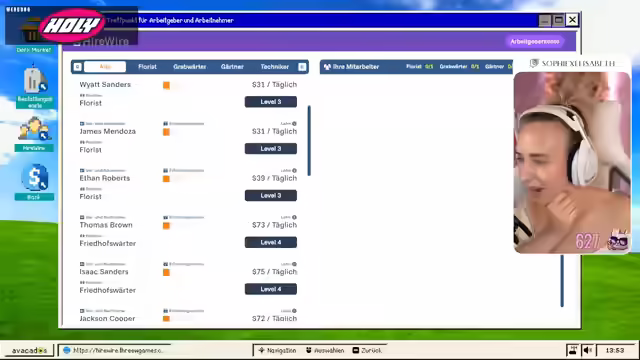Click the Zurück hint in taskbar
The image size is (640, 360).
tap(367, 350)
